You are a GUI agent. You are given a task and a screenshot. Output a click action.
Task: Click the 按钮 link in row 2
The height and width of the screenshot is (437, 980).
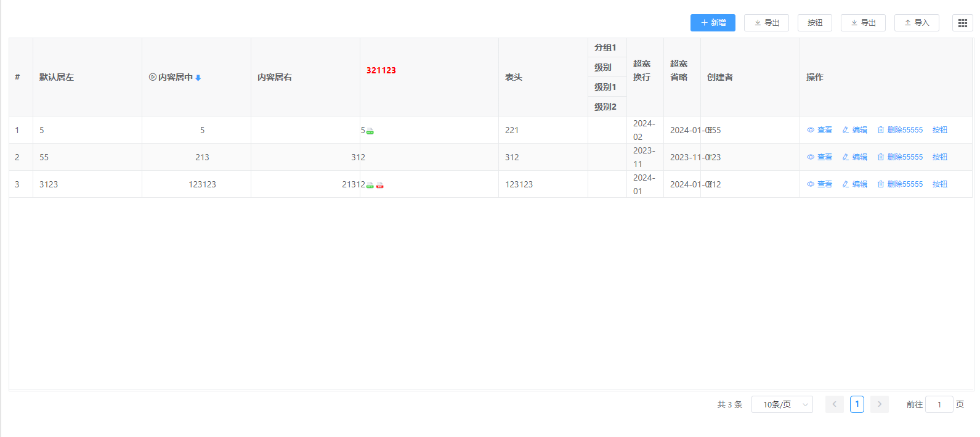[x=939, y=157]
